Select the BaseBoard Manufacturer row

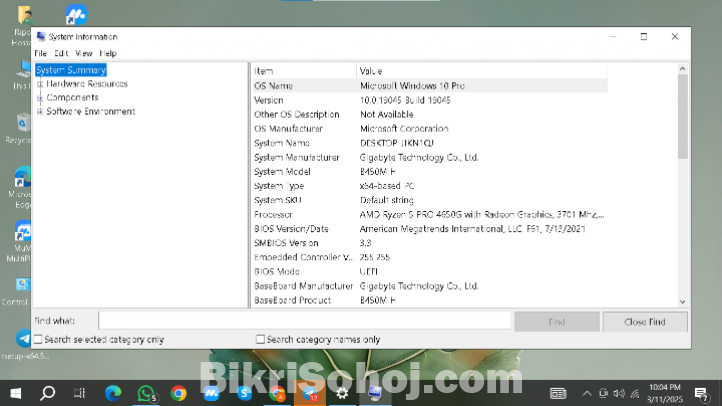(x=430, y=286)
